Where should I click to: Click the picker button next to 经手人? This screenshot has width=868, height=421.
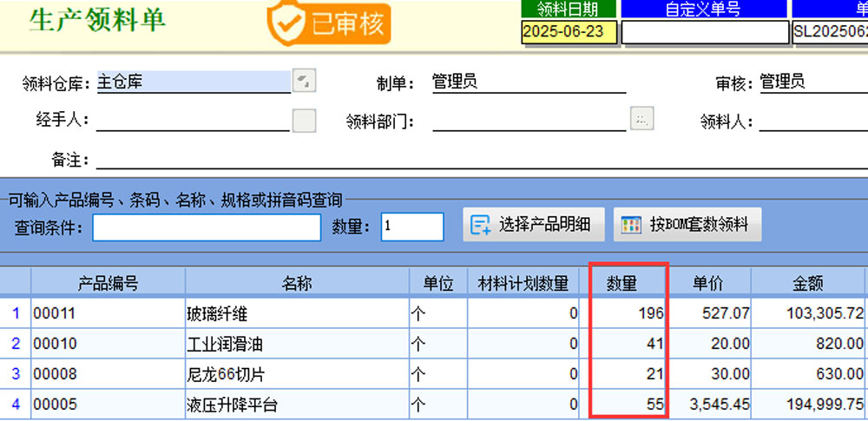click(x=304, y=120)
